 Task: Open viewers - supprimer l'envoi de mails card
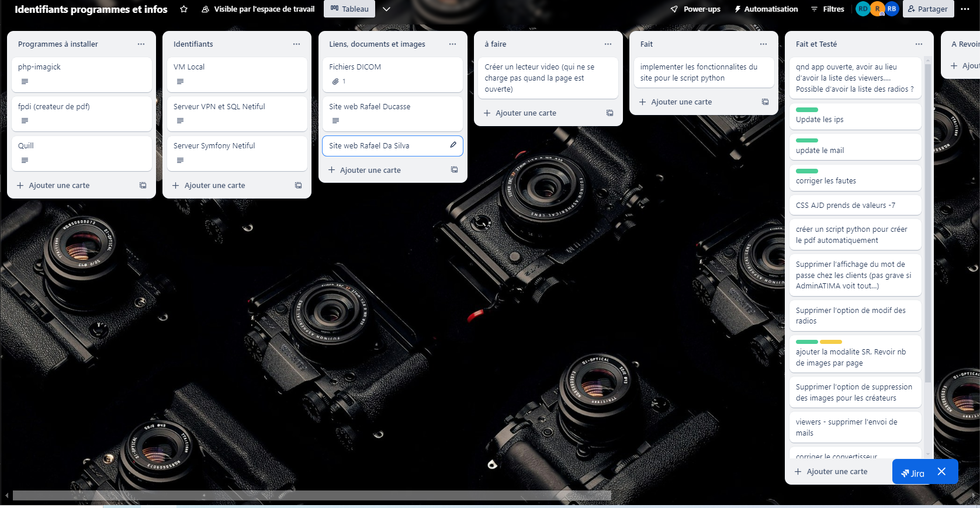(856, 427)
